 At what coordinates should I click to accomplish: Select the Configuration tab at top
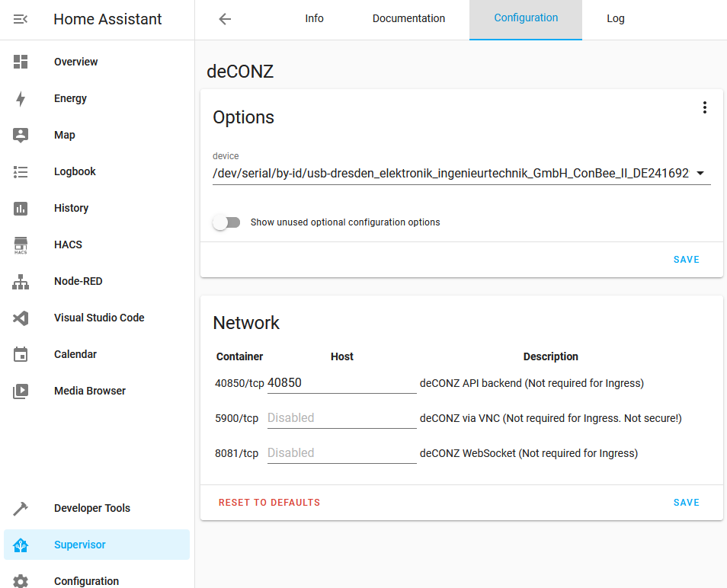pos(526,18)
